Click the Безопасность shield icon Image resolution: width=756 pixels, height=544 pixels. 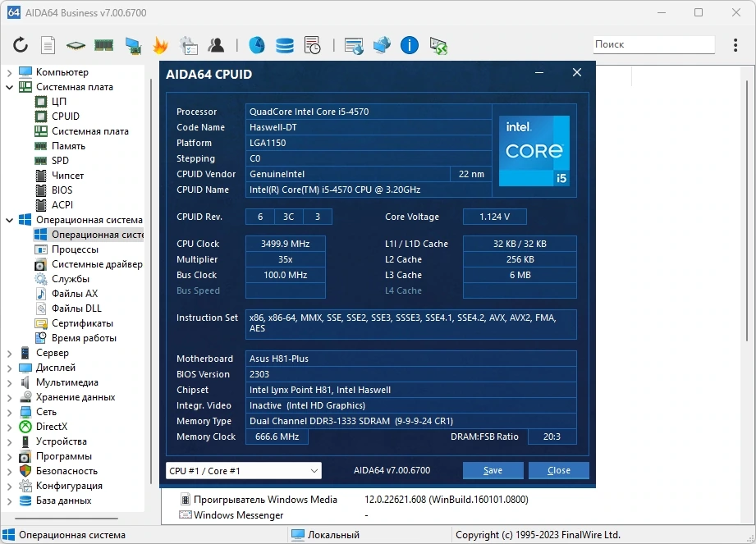[25, 471]
